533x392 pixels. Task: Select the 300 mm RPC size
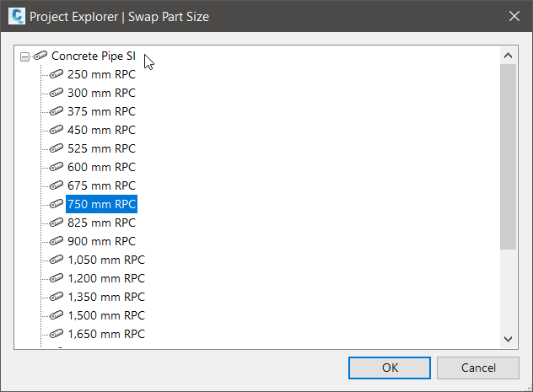[x=101, y=93]
